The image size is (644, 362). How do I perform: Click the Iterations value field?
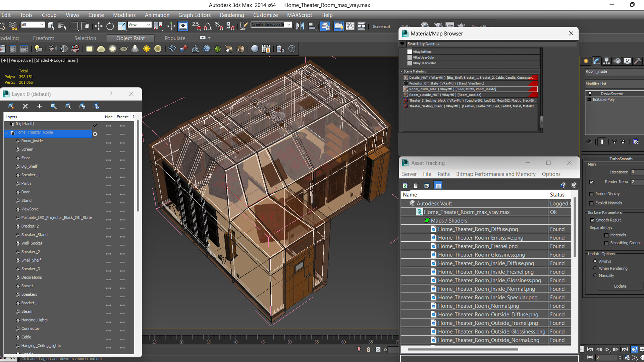pyautogui.click(x=637, y=172)
